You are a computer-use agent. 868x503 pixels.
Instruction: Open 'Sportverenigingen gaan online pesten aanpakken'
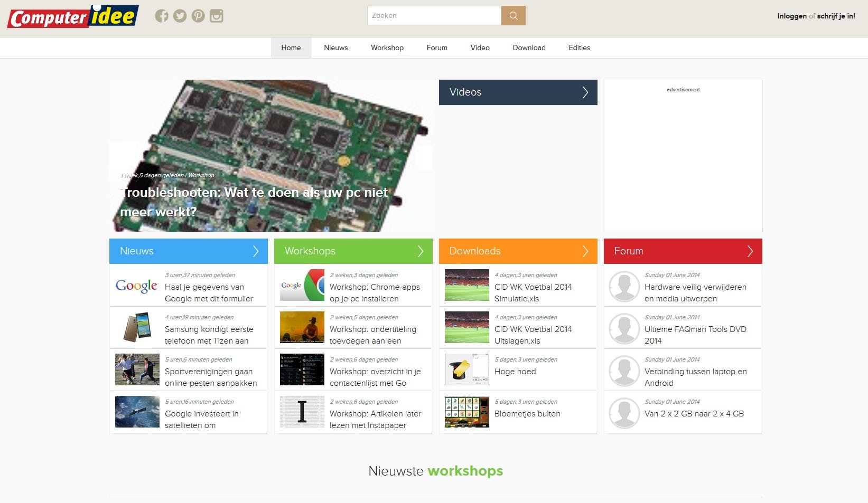click(211, 377)
